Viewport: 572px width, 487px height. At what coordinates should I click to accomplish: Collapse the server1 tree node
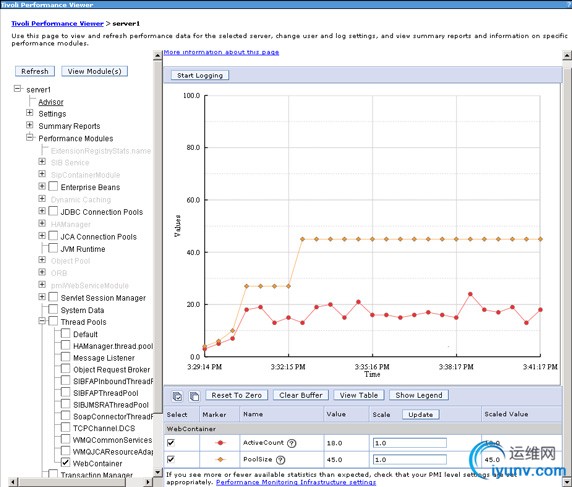[17, 89]
